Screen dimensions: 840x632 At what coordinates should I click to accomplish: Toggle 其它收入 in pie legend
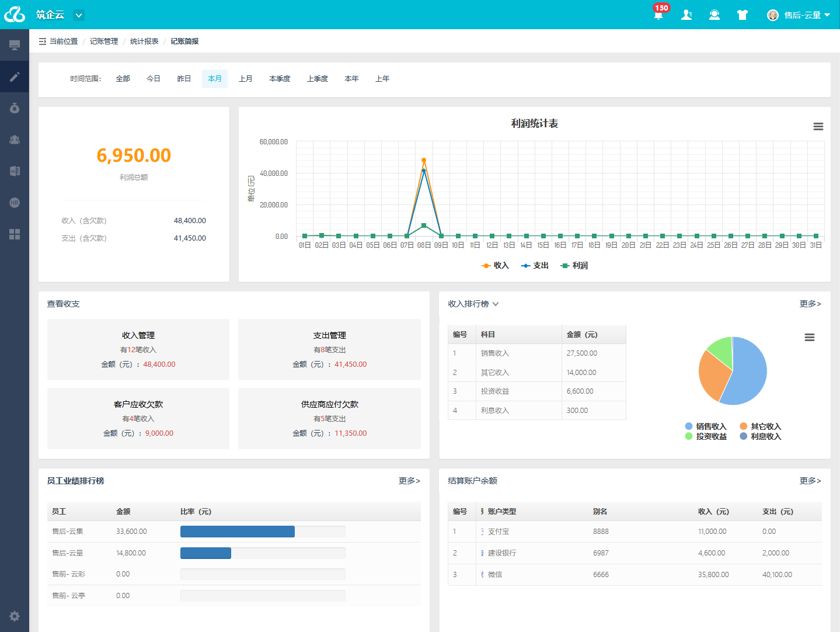(760, 426)
